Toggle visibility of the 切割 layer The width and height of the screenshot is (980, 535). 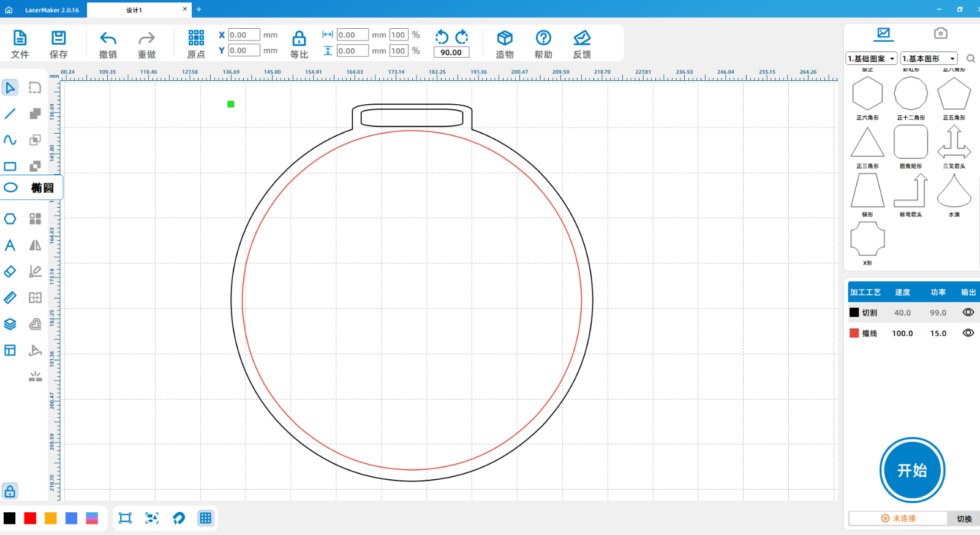(968, 313)
